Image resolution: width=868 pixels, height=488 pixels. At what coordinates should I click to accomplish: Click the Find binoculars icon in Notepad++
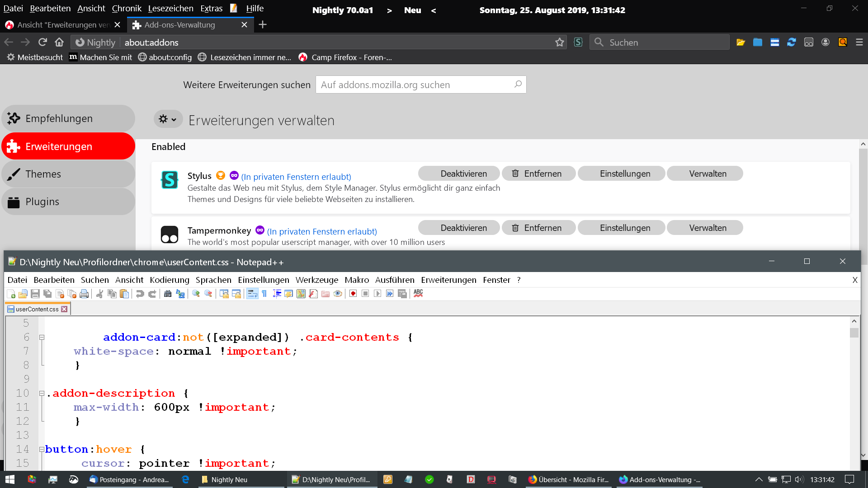(x=168, y=294)
